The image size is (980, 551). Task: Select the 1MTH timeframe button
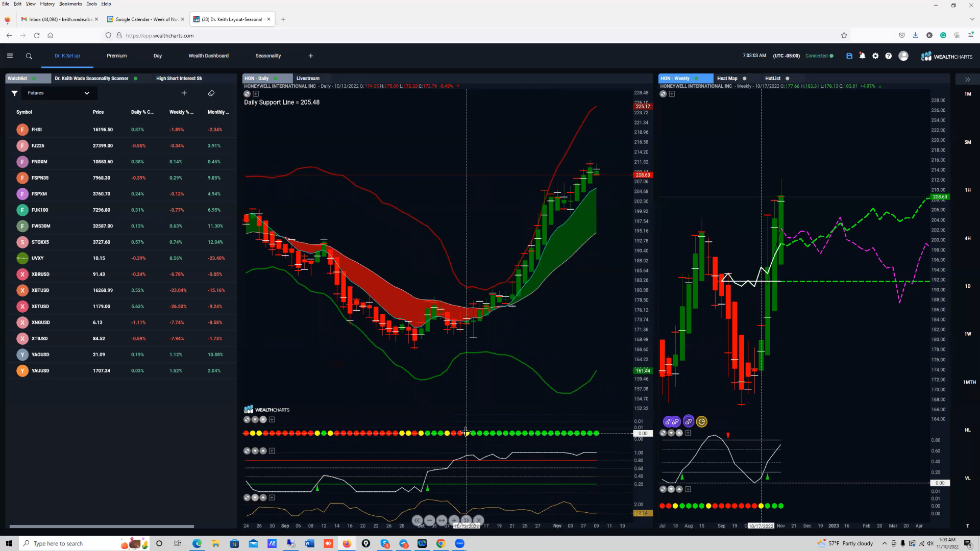pyautogui.click(x=969, y=382)
